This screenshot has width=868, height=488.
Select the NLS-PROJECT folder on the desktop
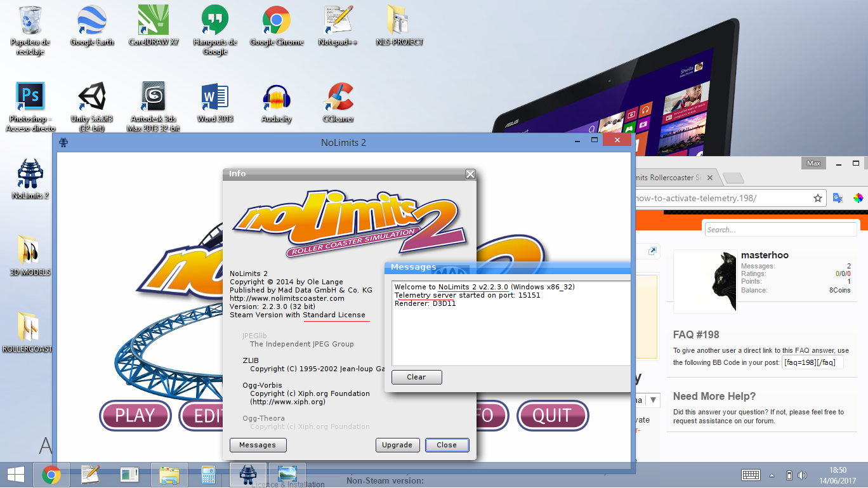pyautogui.click(x=399, y=25)
